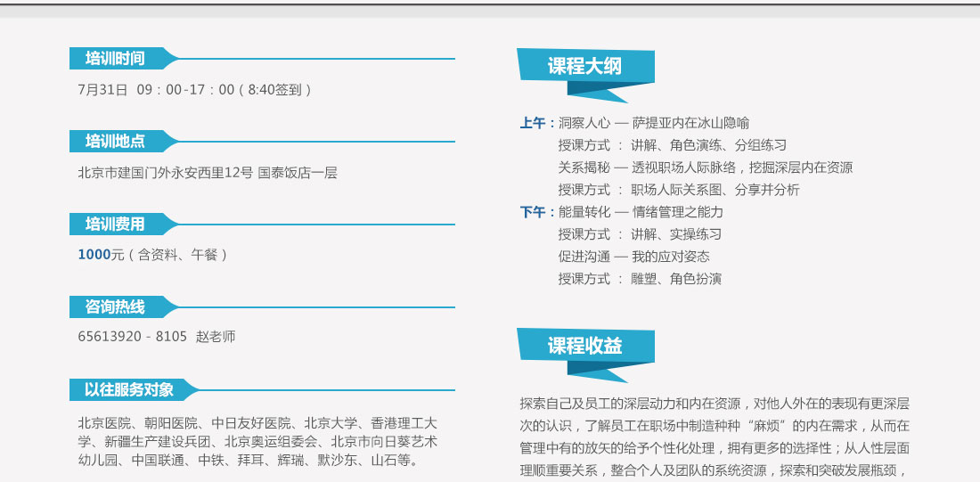980x482 pixels.
Task: Click the past clients list paragraph
Action: [x=257, y=442]
